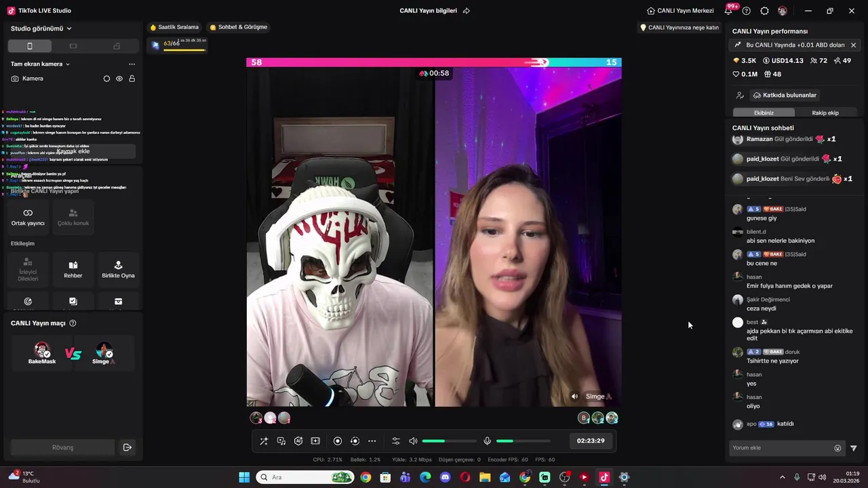This screenshot has height=488, width=868.
Task: Open the sparkle frame icon in control bar
Action: (315, 441)
